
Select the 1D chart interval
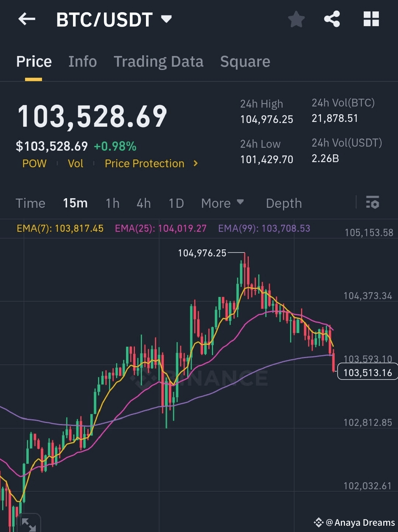176,203
